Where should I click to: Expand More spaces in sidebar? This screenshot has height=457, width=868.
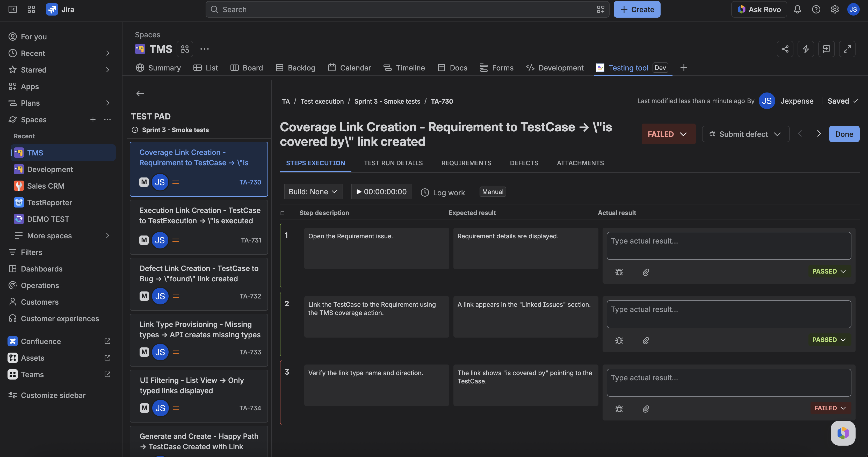107,235
